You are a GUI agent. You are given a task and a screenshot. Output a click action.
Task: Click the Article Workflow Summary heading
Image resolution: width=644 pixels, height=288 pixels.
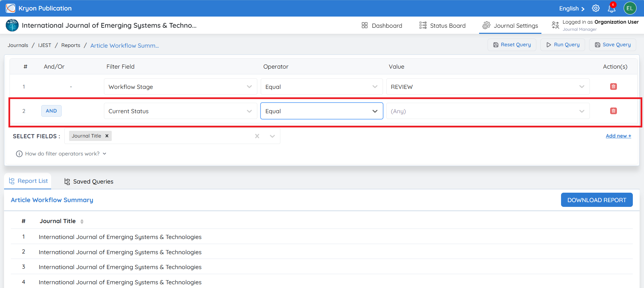point(52,200)
